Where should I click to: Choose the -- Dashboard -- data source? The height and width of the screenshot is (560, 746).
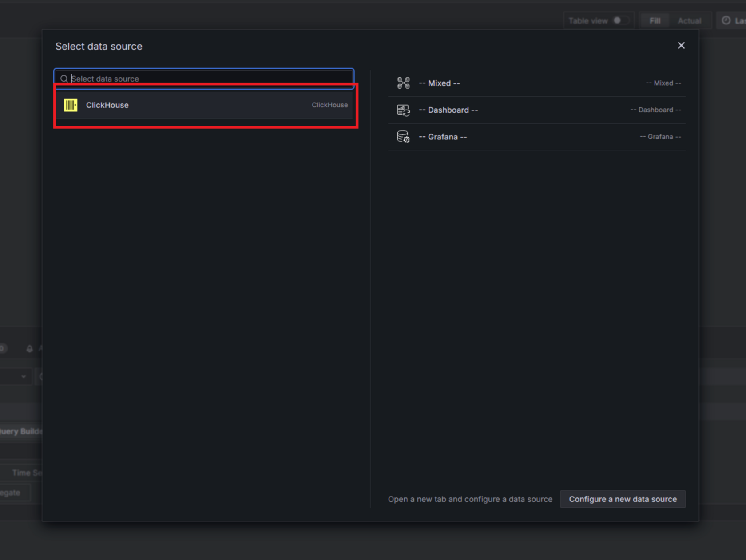point(537,110)
